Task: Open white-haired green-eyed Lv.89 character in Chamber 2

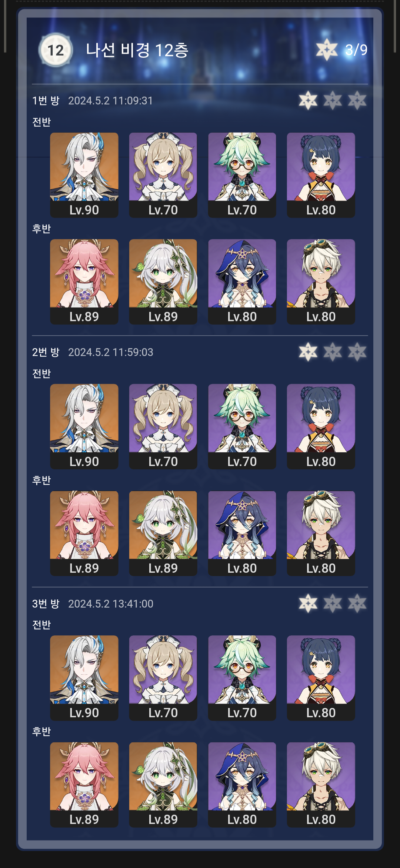Action: click(163, 533)
